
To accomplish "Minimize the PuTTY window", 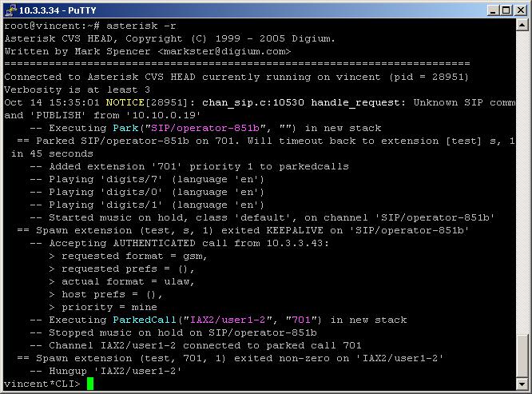I will (x=491, y=10).
